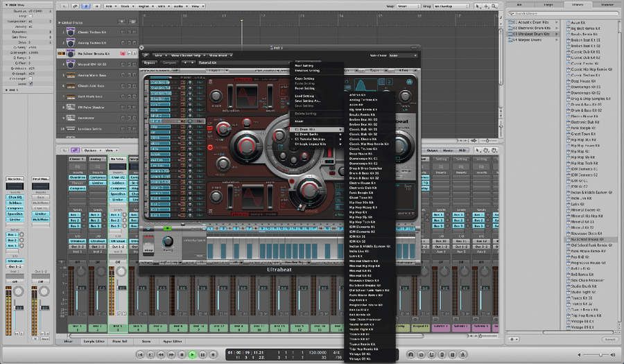Screen dimensions: 624x364
Task: Open the Show Channel Strip dropdown
Action: tap(187, 55)
